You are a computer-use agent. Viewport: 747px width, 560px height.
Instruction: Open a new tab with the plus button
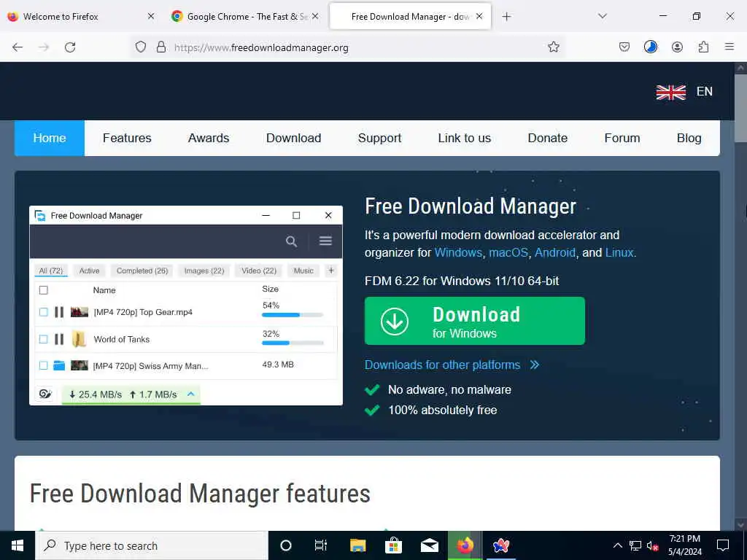click(x=506, y=17)
